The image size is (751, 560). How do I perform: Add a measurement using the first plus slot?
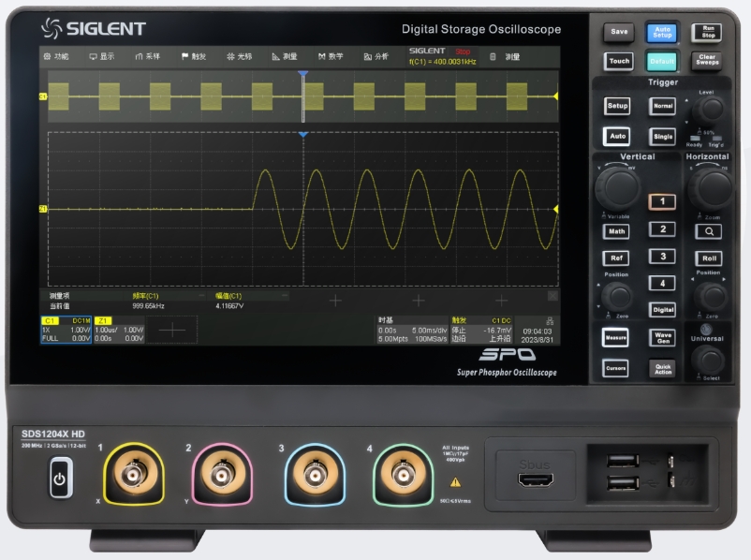(333, 301)
